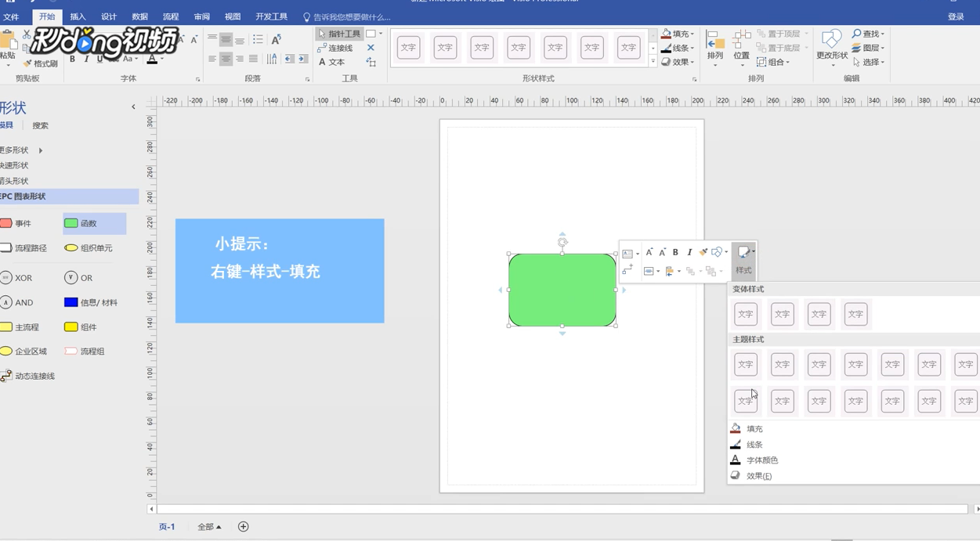This screenshot has height=541, width=980.
Task: Click the rotate handle above green shape
Action: 562,242
